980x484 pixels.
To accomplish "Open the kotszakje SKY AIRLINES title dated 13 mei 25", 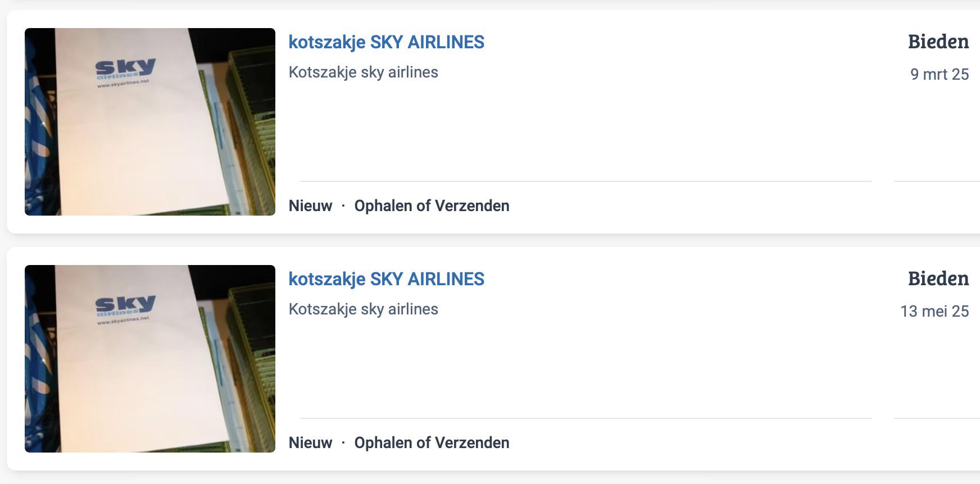I will point(386,279).
